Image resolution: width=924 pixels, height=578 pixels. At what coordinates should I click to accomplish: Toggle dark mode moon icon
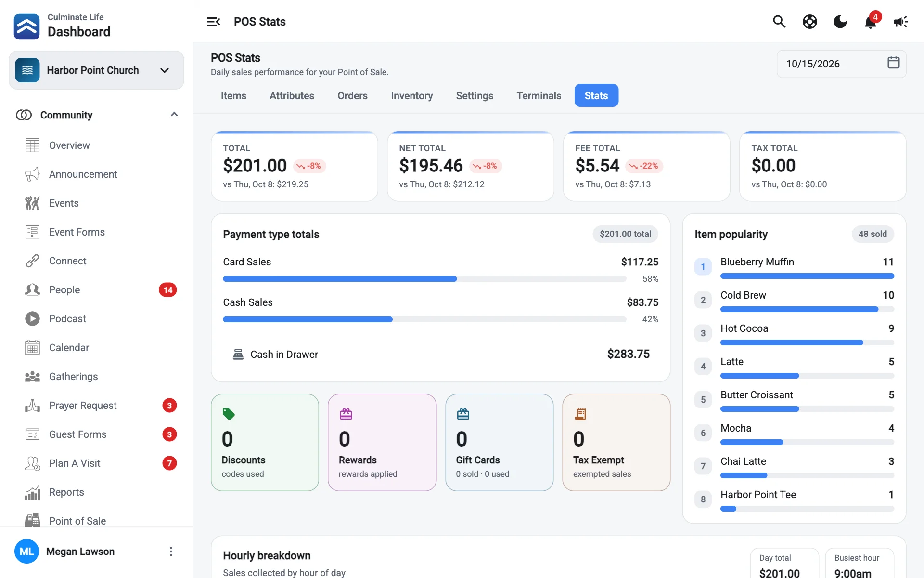point(840,22)
